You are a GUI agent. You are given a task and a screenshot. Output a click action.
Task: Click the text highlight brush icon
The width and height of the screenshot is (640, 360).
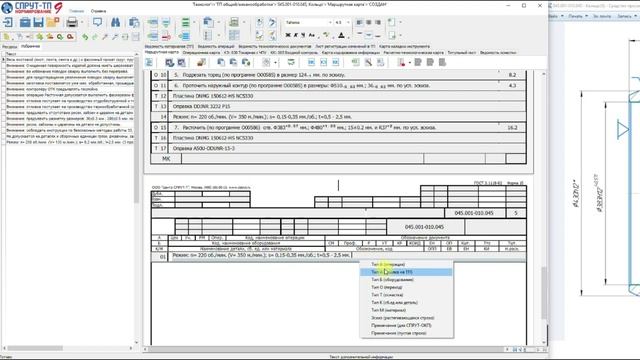coord(326,36)
